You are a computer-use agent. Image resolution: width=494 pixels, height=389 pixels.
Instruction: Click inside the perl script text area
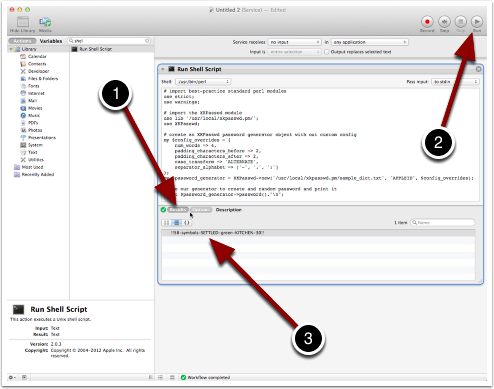(x=320, y=144)
